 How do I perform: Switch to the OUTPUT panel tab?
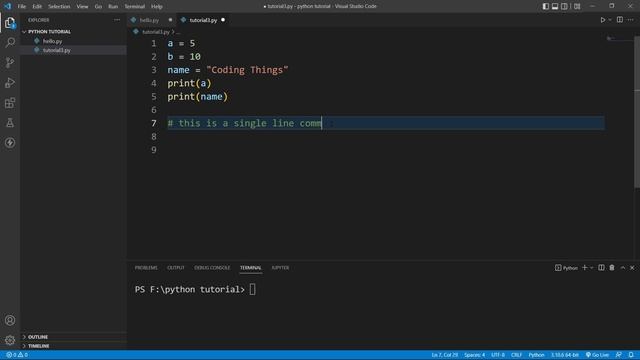[x=176, y=268]
